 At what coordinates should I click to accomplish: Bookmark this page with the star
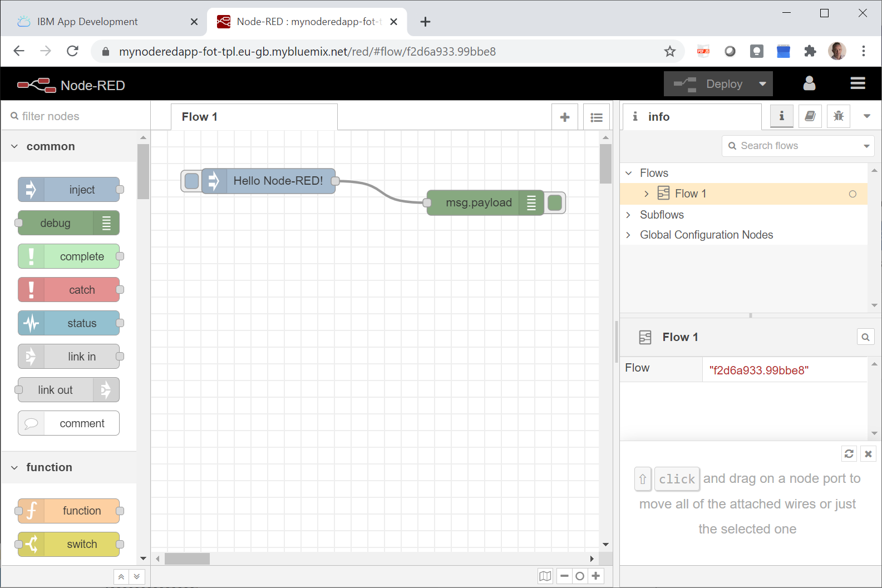670,52
